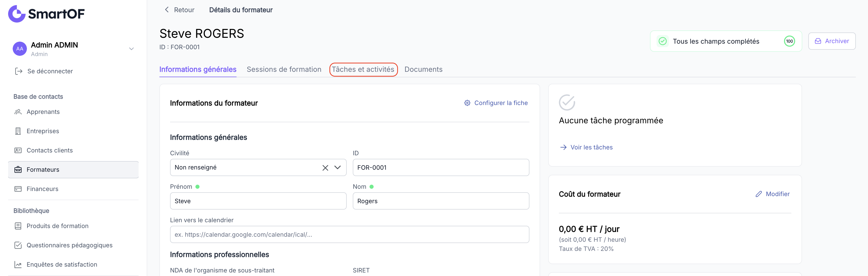This screenshot has height=276, width=868.
Task: Expand the Civilité dropdown arrow
Action: [x=337, y=167]
